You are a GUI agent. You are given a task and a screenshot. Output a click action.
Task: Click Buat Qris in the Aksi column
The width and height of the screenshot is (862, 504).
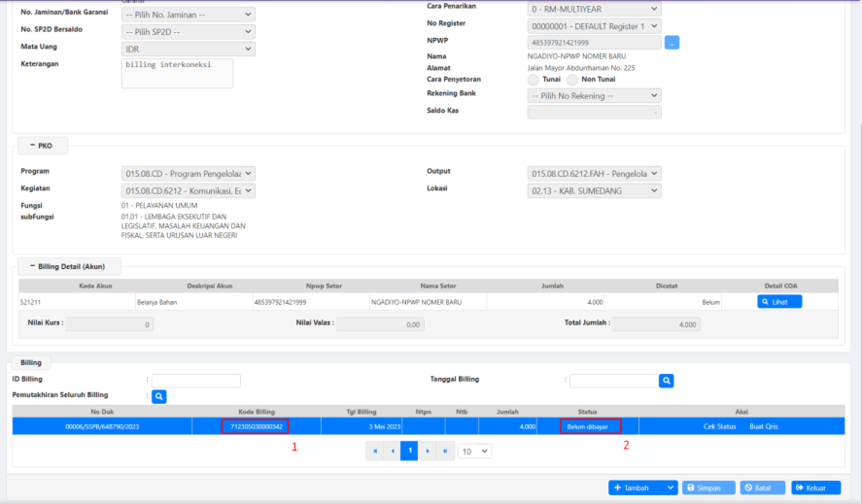click(763, 426)
